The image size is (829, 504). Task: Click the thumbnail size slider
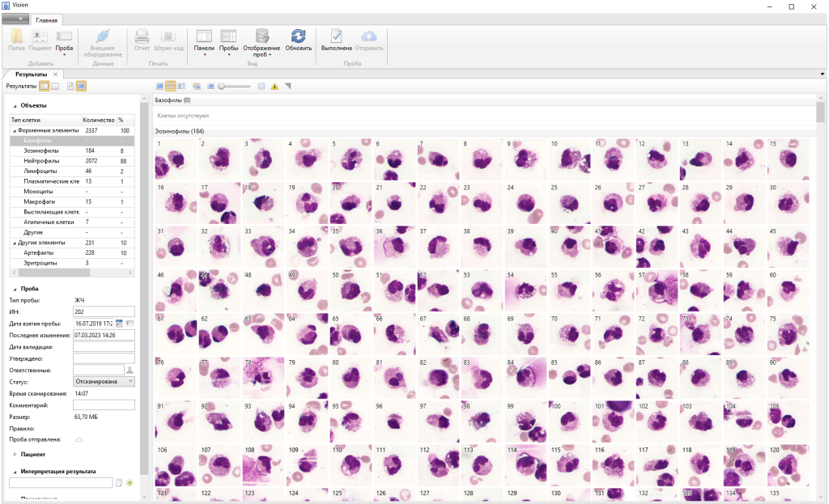point(234,86)
